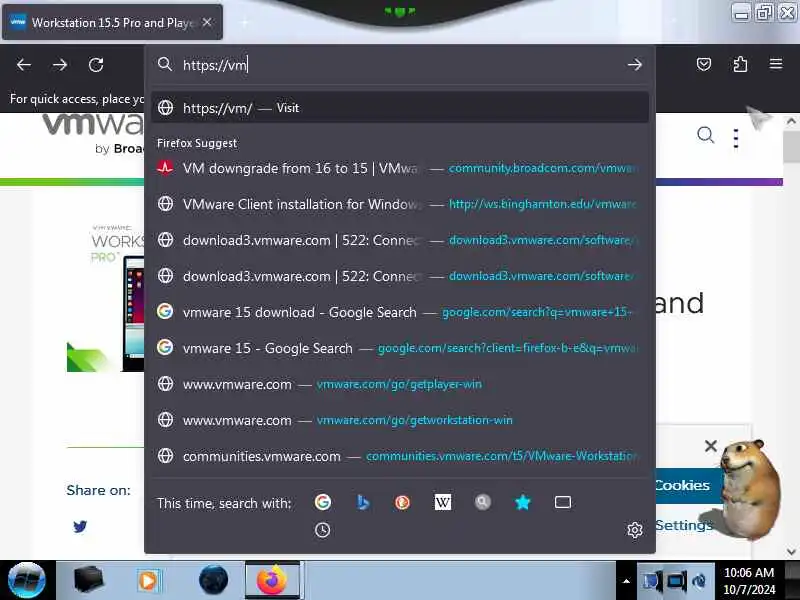This screenshot has width=800, height=600.
Task: Click the Windows Start orb
Action: [x=27, y=580]
